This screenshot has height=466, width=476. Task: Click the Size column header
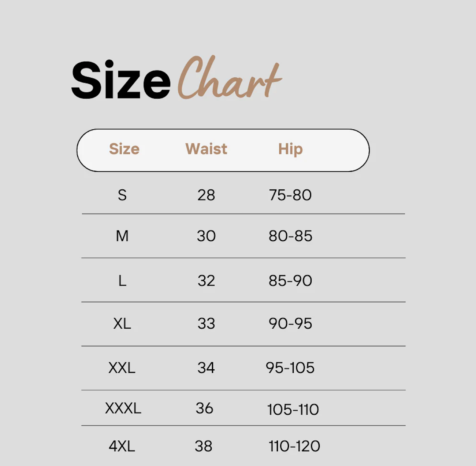click(124, 149)
